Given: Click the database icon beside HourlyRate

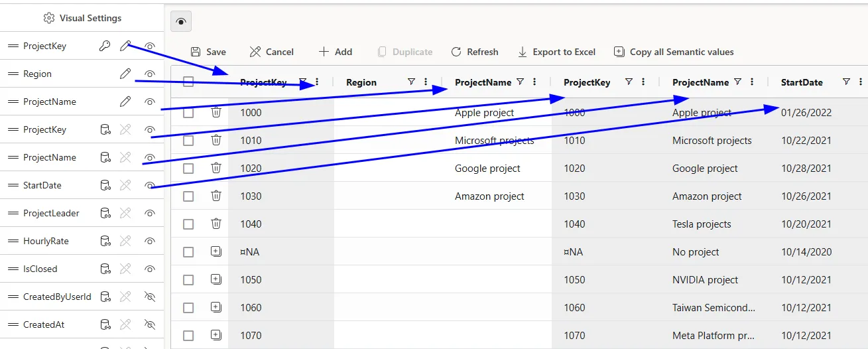Looking at the screenshot, I should (105, 242).
